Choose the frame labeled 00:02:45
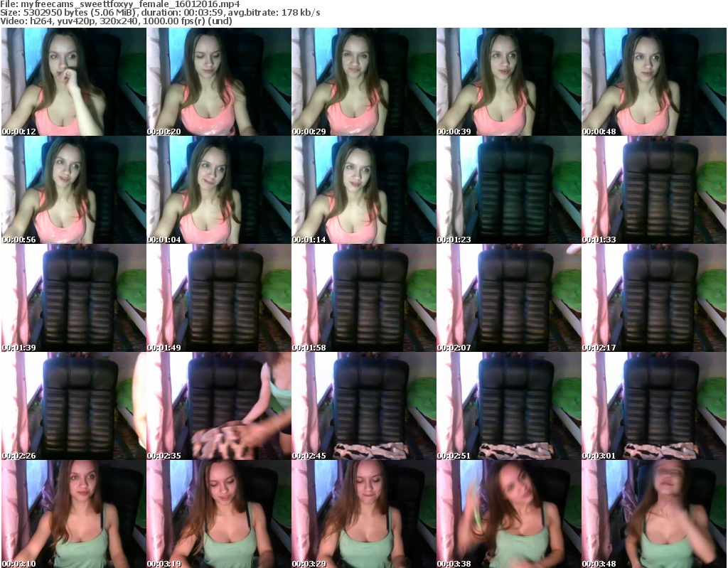The image size is (728, 568). tap(363, 406)
